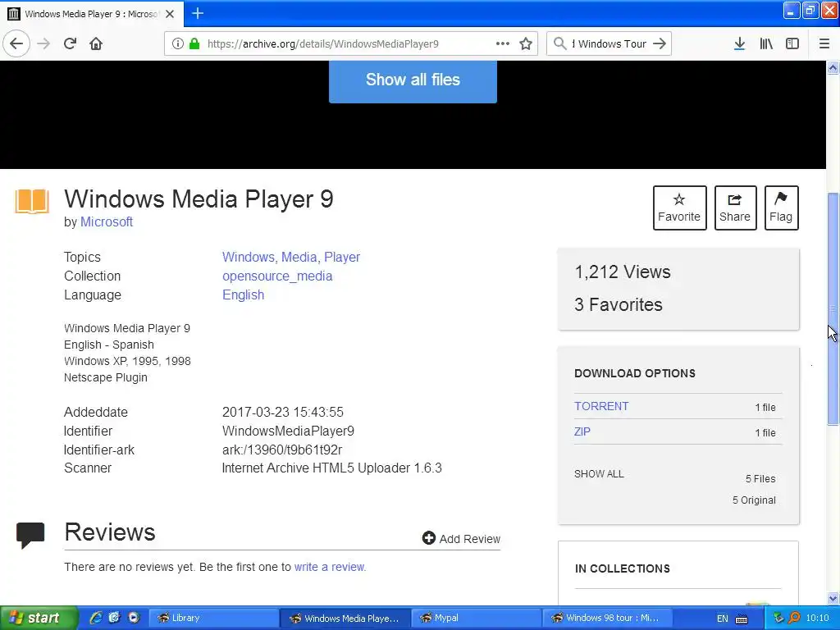Screen dimensions: 840x630
Task: Switch to the Mypal taskbar window
Action: [x=476, y=618]
